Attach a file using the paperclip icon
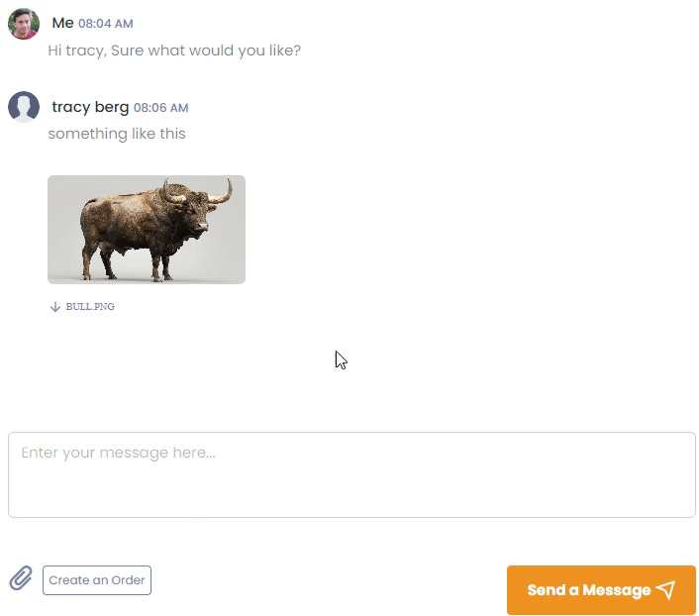The image size is (699, 616). pyautogui.click(x=21, y=578)
